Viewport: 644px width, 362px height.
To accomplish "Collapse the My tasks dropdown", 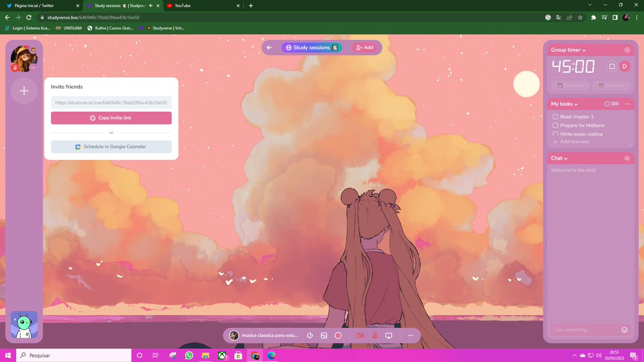I will [564, 104].
